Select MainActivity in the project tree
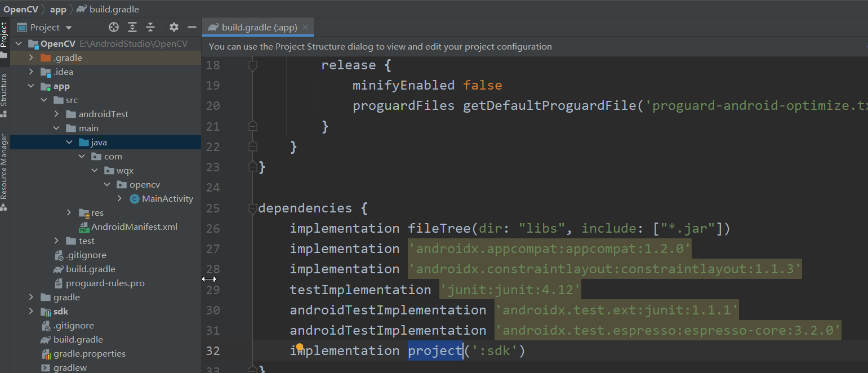Image resolution: width=868 pixels, height=373 pixels. coord(167,199)
